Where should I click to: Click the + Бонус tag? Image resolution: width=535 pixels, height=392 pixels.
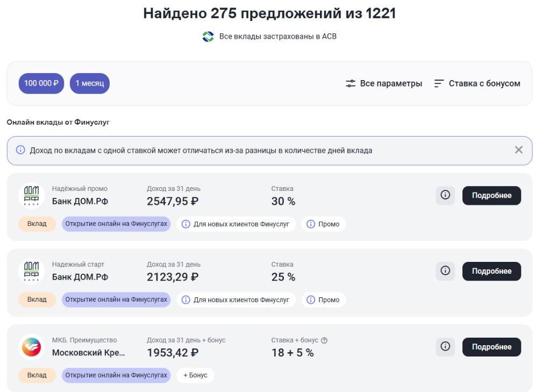(x=195, y=375)
